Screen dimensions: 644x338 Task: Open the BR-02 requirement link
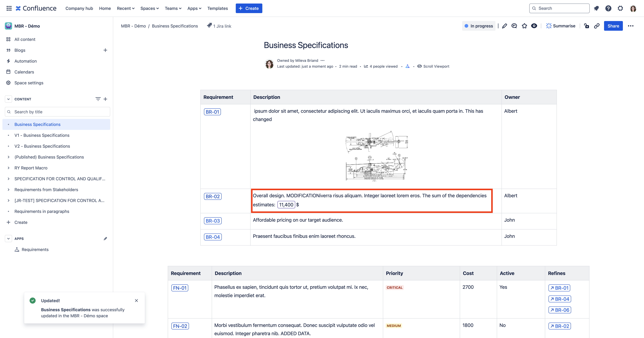pyautogui.click(x=213, y=196)
